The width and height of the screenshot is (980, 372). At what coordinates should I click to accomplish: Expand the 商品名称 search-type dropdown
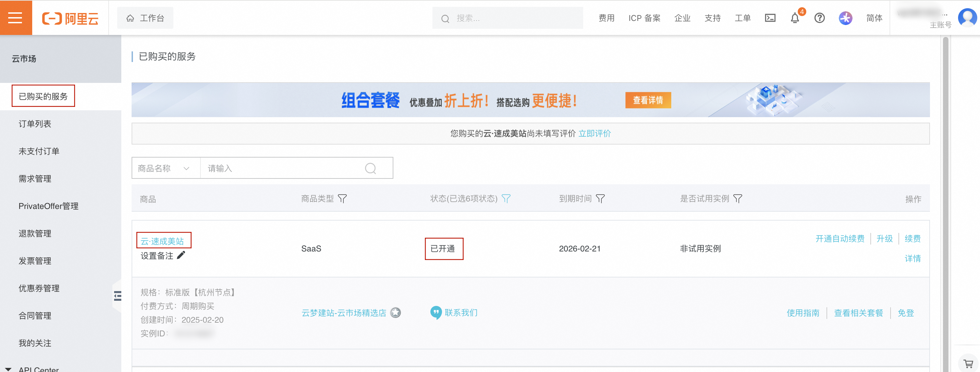166,168
